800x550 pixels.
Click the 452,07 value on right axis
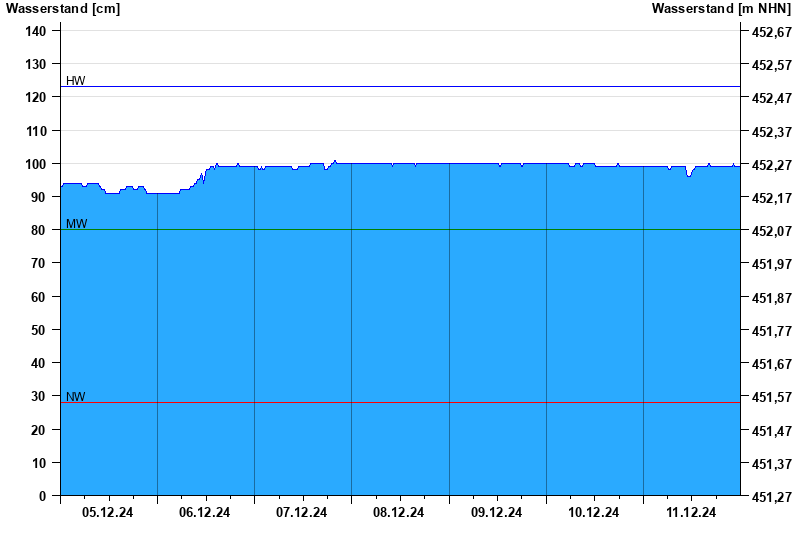[x=771, y=231]
